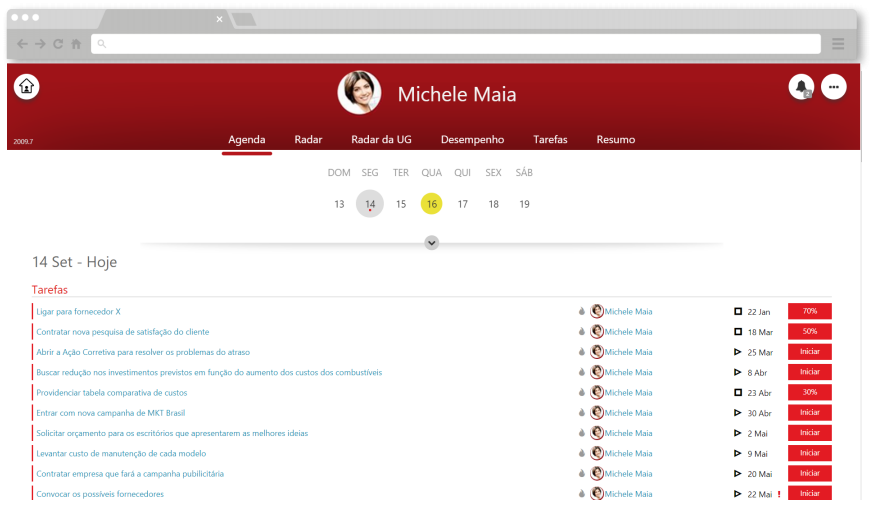The width and height of the screenshot is (872, 519).
Task: Open task Contratar empresa que fará a campanha
Action: click(130, 474)
